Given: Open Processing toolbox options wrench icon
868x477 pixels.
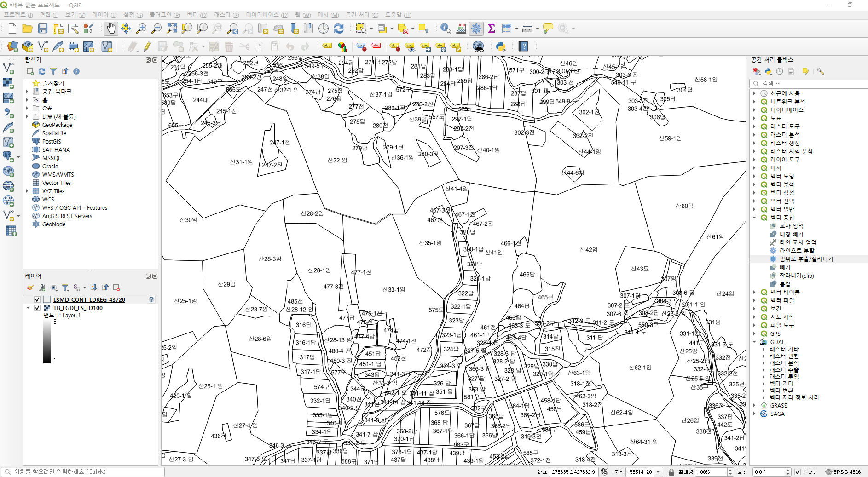Looking at the screenshot, I should 821,71.
